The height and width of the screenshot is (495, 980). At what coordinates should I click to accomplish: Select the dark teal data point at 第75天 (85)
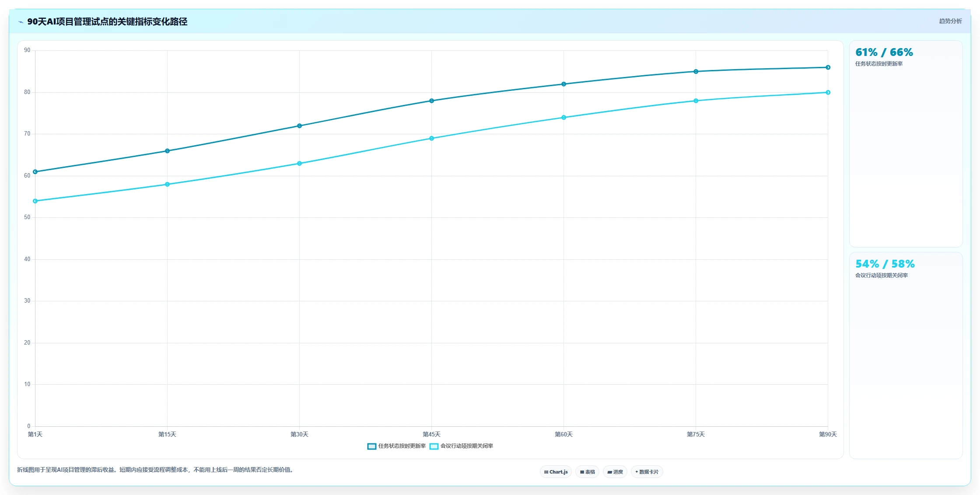point(696,71)
